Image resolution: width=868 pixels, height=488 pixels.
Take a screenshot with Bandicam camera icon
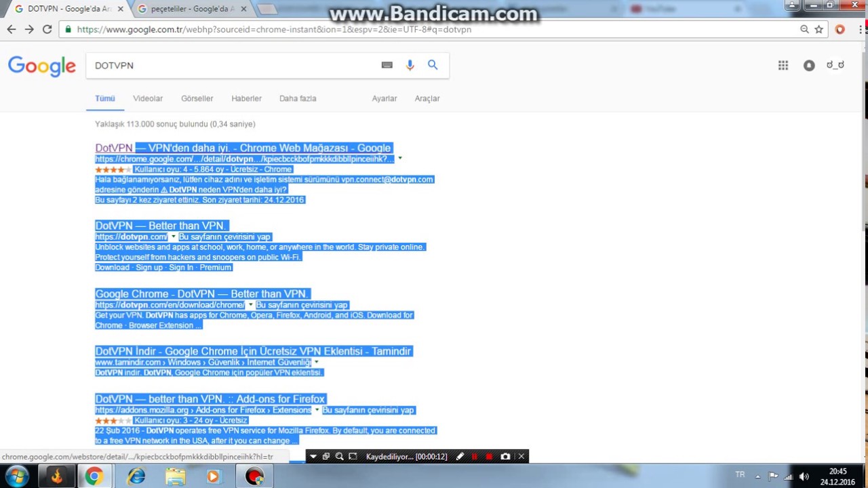505,456
